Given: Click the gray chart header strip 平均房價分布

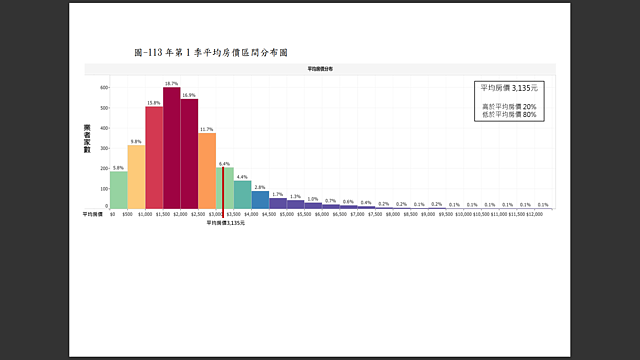Looking at the screenshot, I should tap(320, 69).
